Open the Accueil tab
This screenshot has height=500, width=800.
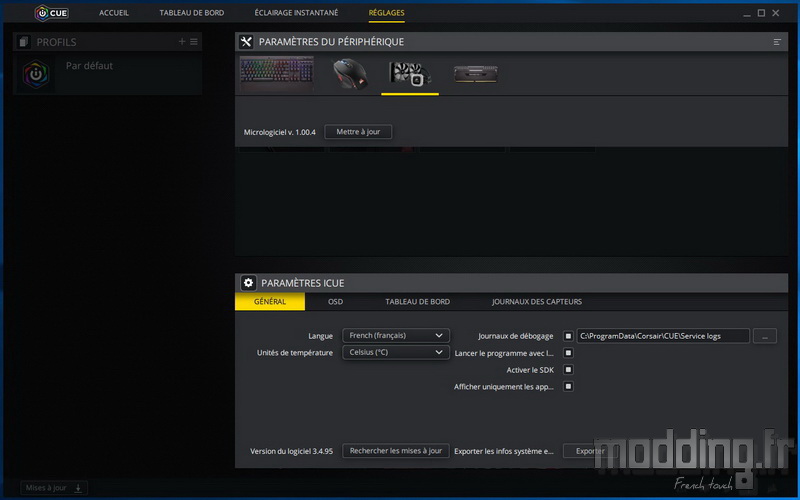tap(114, 13)
